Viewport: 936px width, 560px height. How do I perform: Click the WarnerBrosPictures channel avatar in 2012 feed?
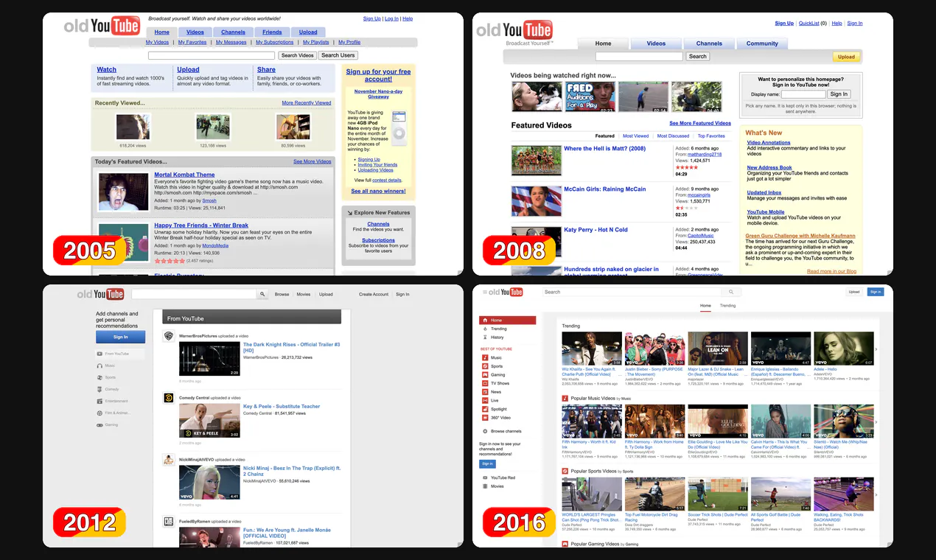point(169,336)
